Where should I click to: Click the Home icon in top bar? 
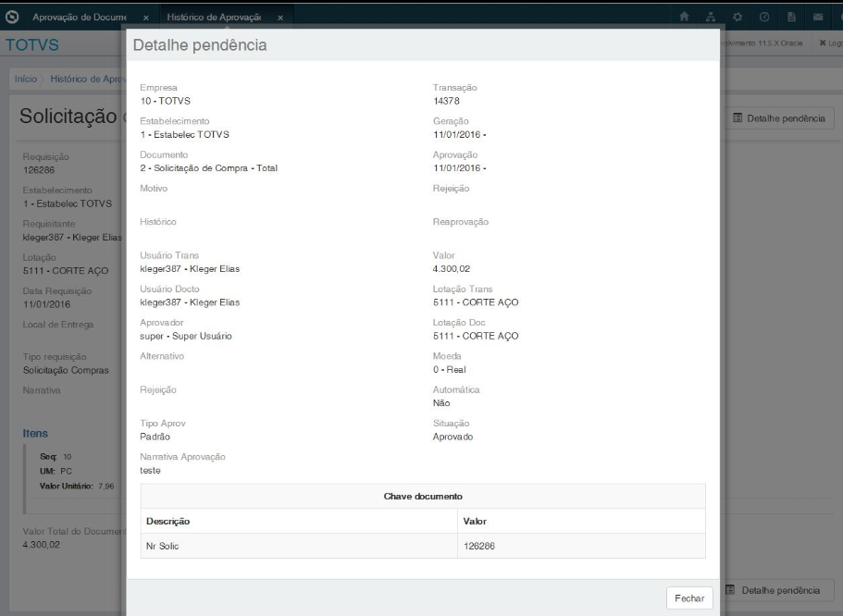(x=684, y=17)
